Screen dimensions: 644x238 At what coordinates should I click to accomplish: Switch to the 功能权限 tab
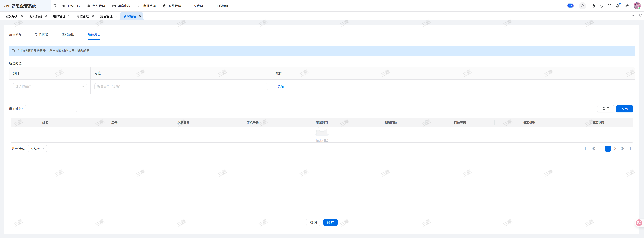coord(41,35)
